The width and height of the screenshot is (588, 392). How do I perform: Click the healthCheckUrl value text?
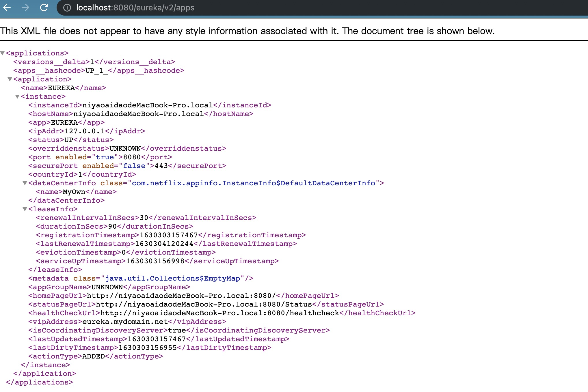219,313
